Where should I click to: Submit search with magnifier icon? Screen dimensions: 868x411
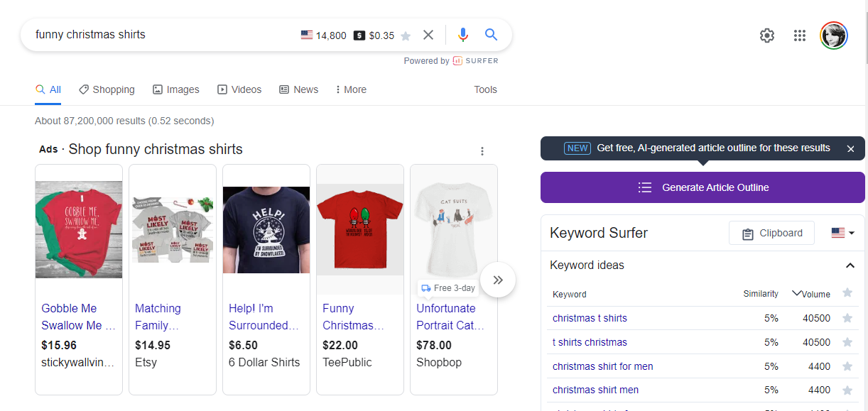[492, 35]
